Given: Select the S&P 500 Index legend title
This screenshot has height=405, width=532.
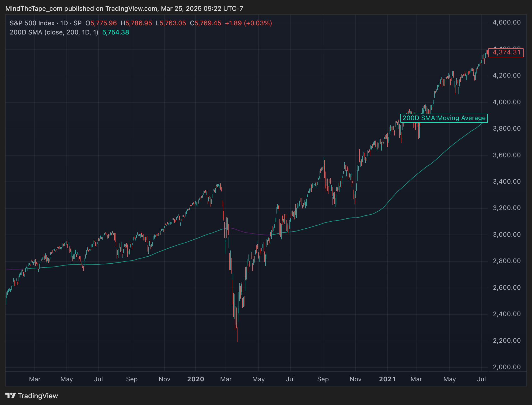Looking at the screenshot, I should [x=32, y=23].
